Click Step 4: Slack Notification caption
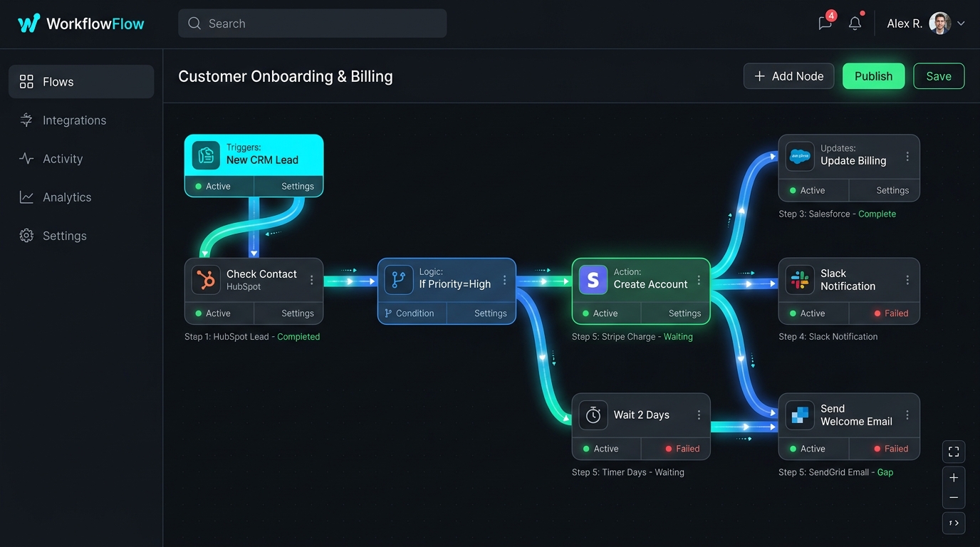The width and height of the screenshot is (980, 547). 828,337
